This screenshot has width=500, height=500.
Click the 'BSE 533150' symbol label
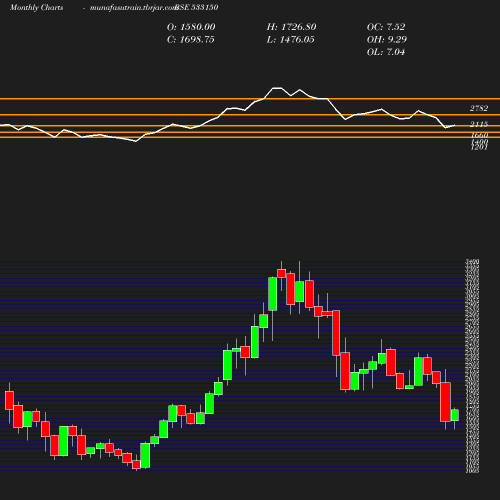click(197, 8)
